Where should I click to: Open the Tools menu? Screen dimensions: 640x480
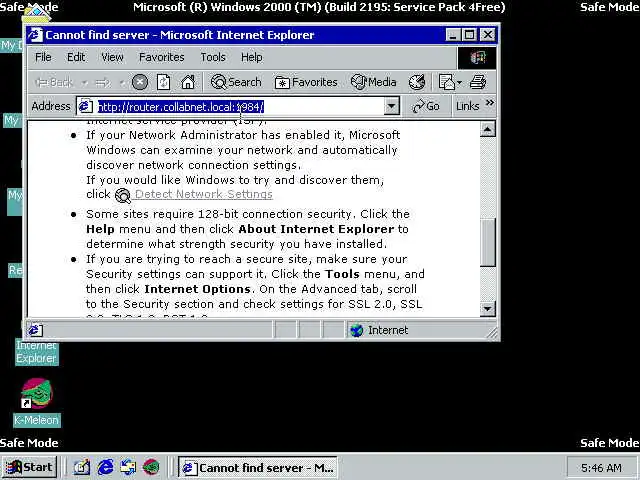213,57
